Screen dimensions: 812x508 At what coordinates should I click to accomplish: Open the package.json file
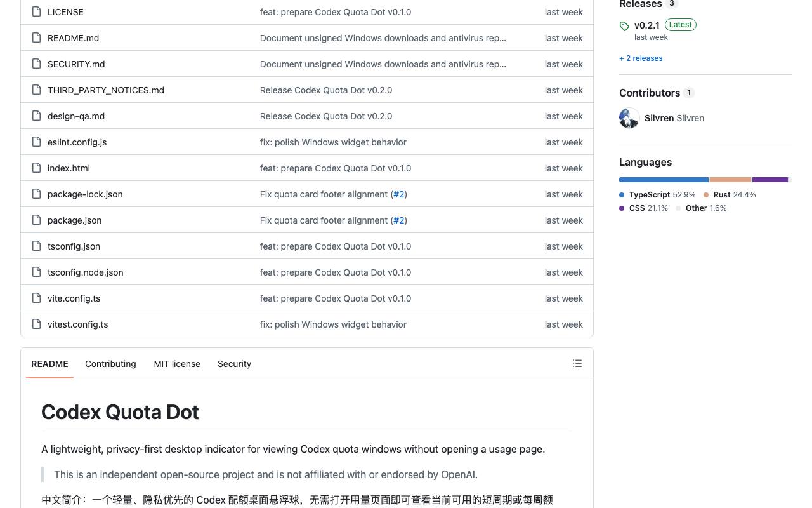pos(75,220)
